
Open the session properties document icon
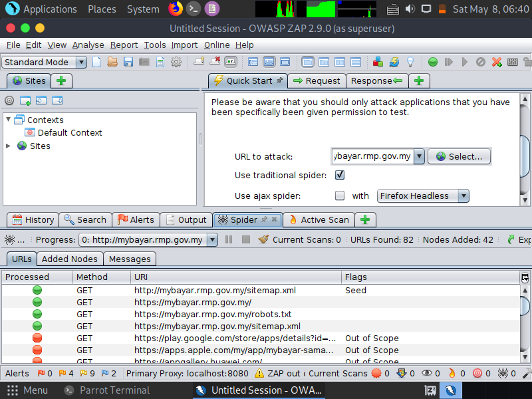point(160,62)
